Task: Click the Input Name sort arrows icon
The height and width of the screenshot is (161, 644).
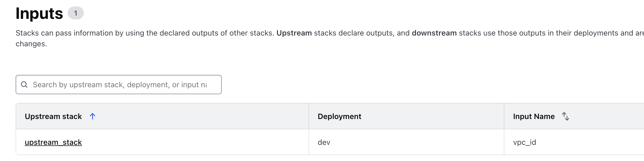Action: pyautogui.click(x=566, y=116)
